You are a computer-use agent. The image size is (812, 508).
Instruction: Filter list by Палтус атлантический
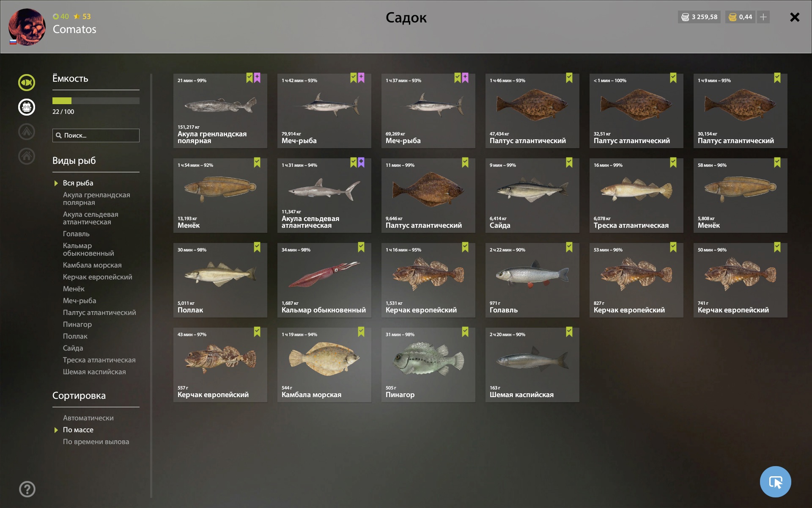point(99,312)
